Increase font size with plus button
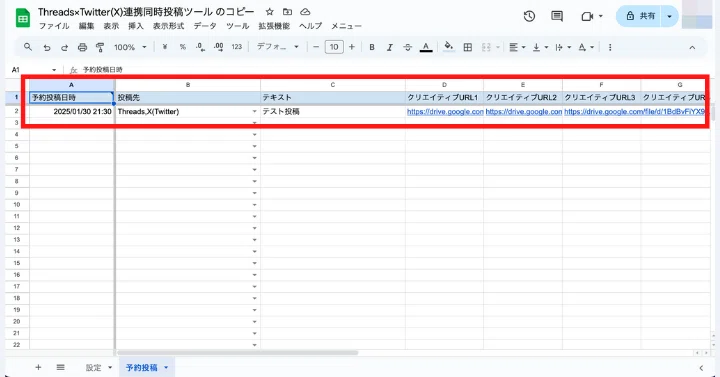 pyautogui.click(x=352, y=47)
